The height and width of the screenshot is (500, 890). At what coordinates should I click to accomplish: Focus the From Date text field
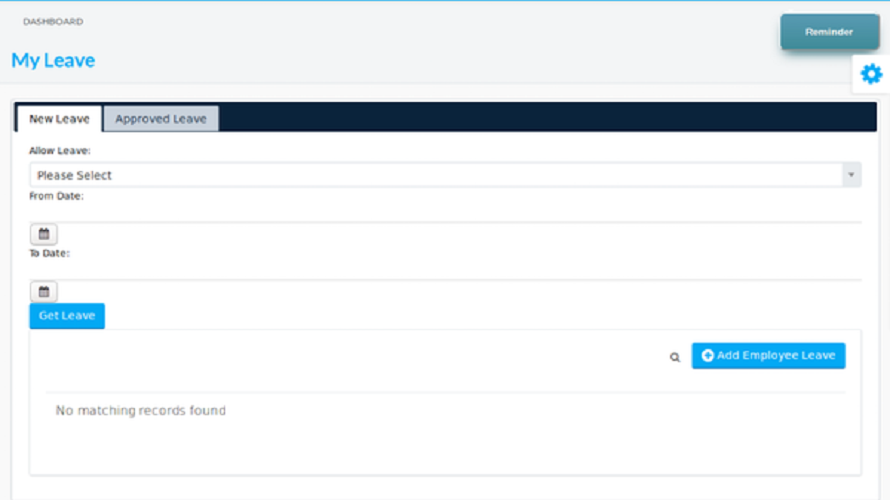click(x=445, y=214)
